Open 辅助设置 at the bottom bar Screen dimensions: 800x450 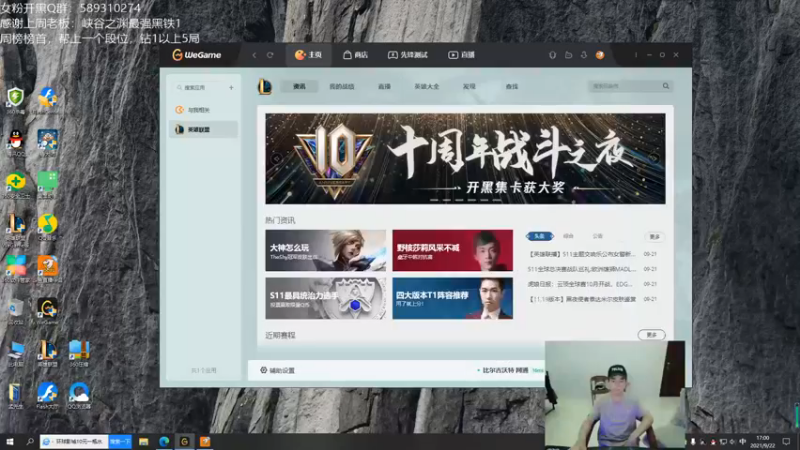pyautogui.click(x=278, y=370)
